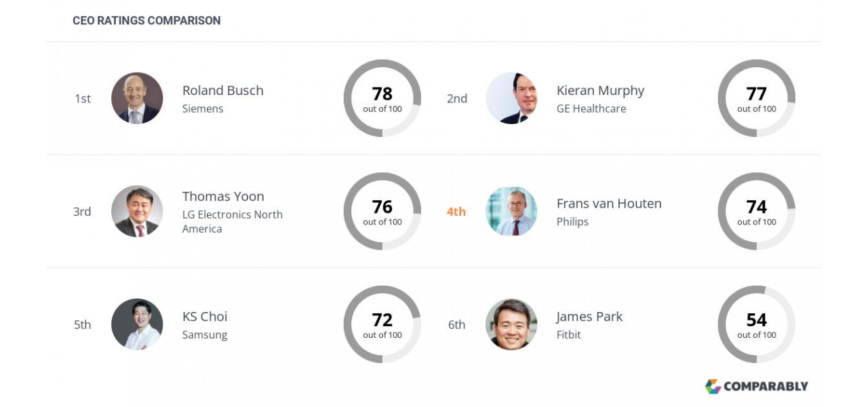Image resolution: width=868 pixels, height=407 pixels.
Task: Select the 54 out of 100 score circle
Action: tap(757, 324)
